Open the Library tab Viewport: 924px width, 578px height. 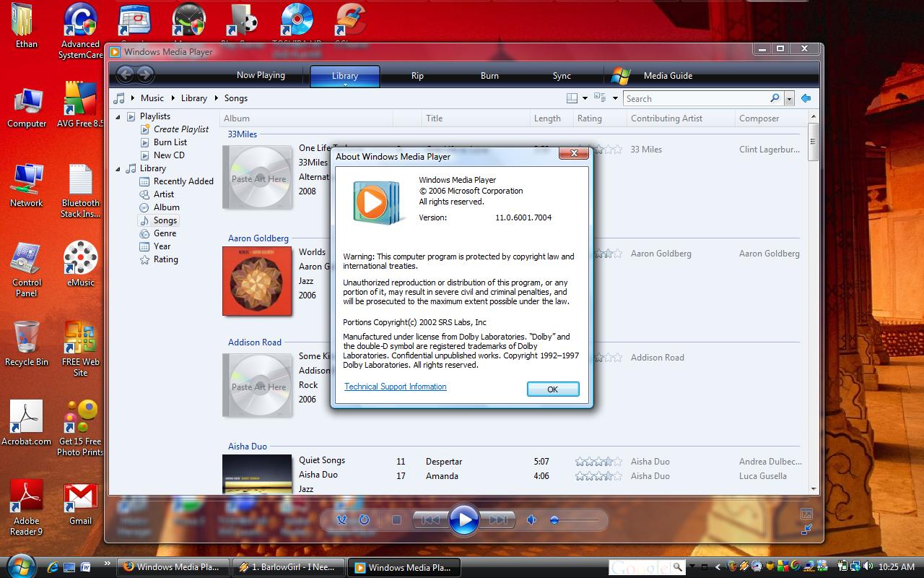point(345,76)
